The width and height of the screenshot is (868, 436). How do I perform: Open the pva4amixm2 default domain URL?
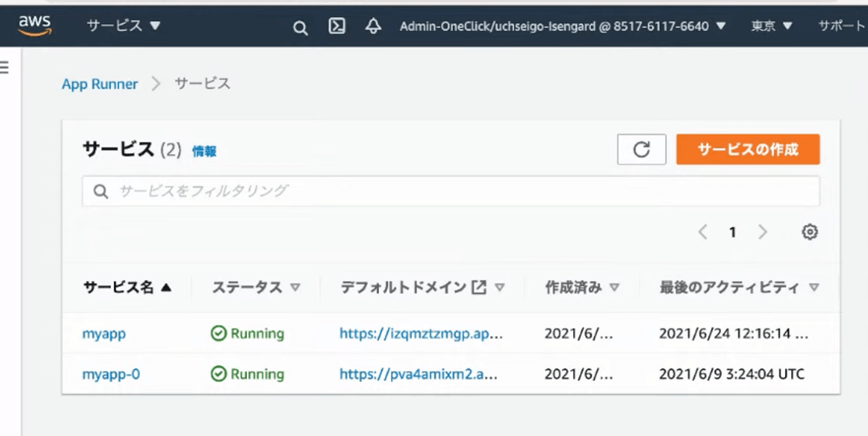coord(418,374)
